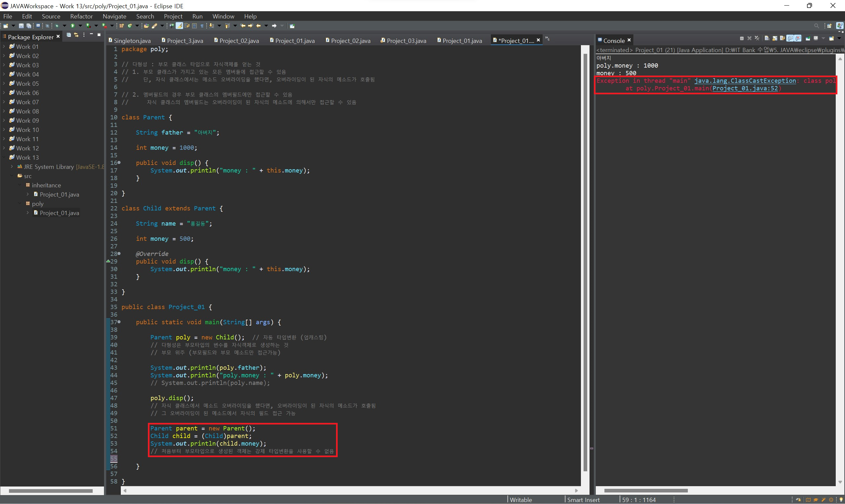Image resolution: width=845 pixels, height=504 pixels.
Task: Toggle Link with Editor in Package Explorer
Action: (x=77, y=35)
